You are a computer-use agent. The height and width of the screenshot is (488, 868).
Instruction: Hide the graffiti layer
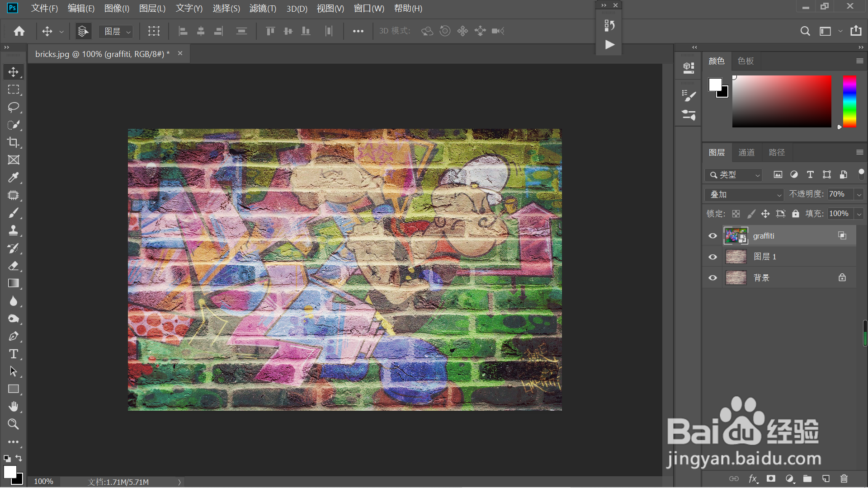(x=713, y=236)
